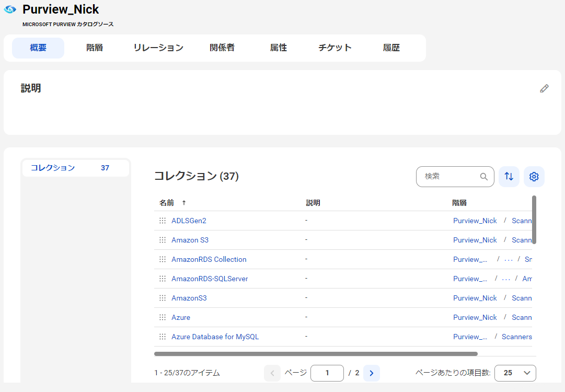Go to next page arrow
The height and width of the screenshot is (392, 565).
tap(372, 373)
